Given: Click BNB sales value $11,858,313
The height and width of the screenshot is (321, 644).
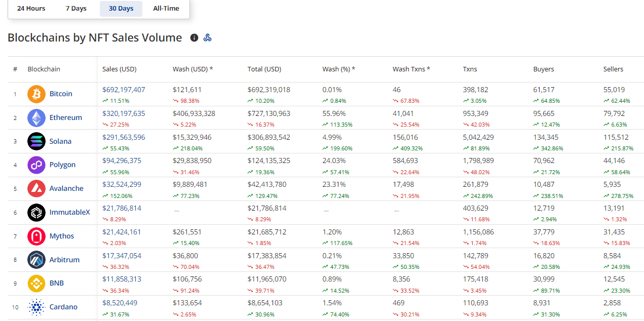Looking at the screenshot, I should coord(122,279).
